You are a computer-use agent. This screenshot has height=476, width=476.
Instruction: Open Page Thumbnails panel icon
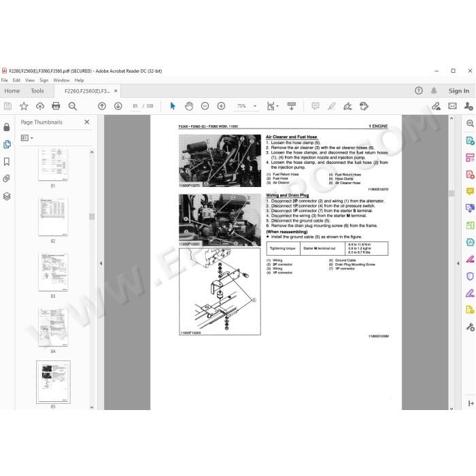7,144
